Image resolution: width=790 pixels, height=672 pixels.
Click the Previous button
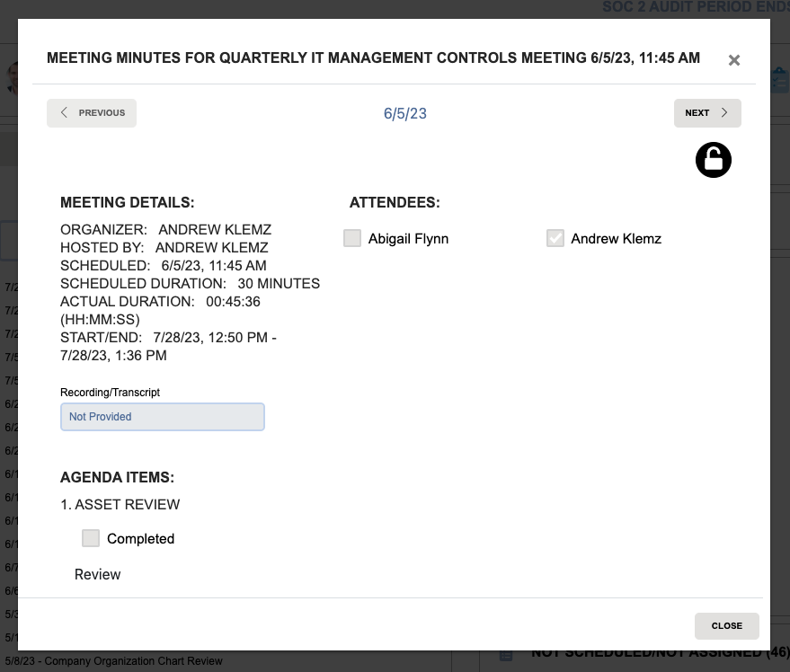(91, 112)
